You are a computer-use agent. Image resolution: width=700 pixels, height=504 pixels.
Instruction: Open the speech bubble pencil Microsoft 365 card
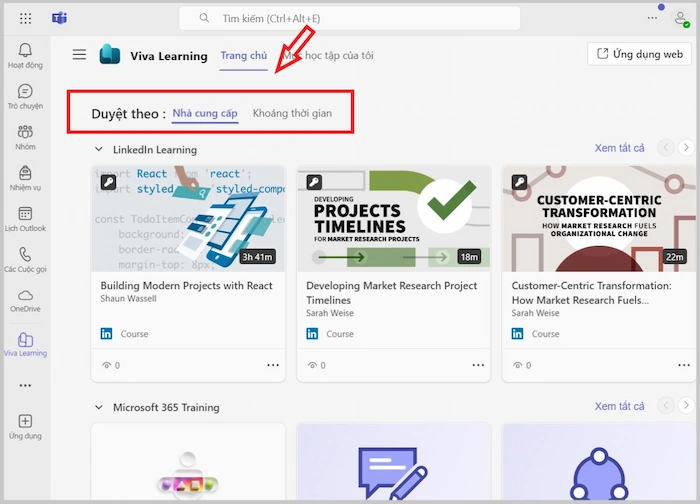click(394, 462)
